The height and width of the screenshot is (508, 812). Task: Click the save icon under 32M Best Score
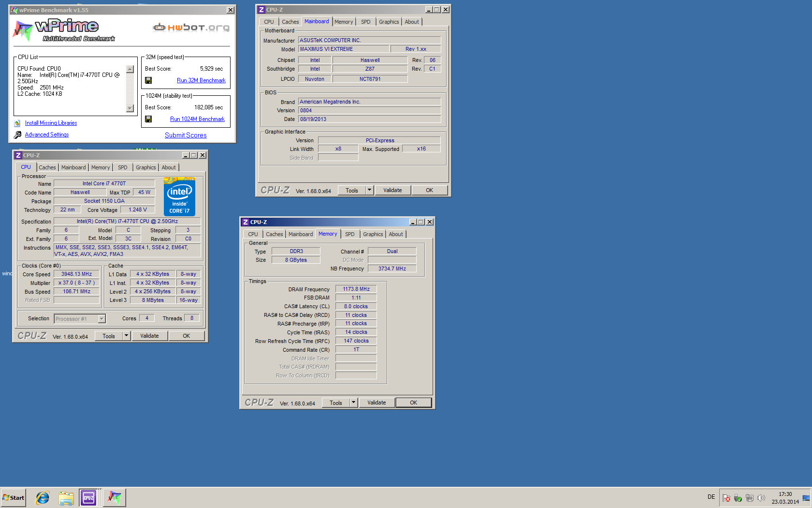148,80
